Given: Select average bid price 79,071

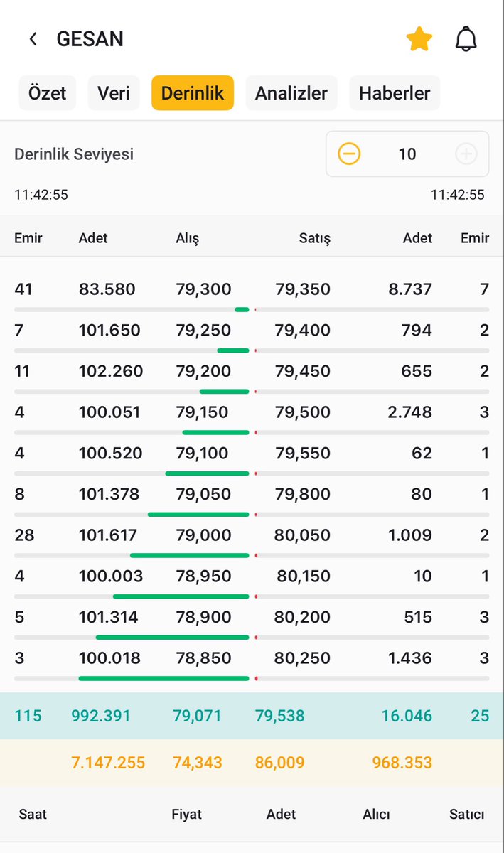Looking at the screenshot, I should click(x=197, y=716).
